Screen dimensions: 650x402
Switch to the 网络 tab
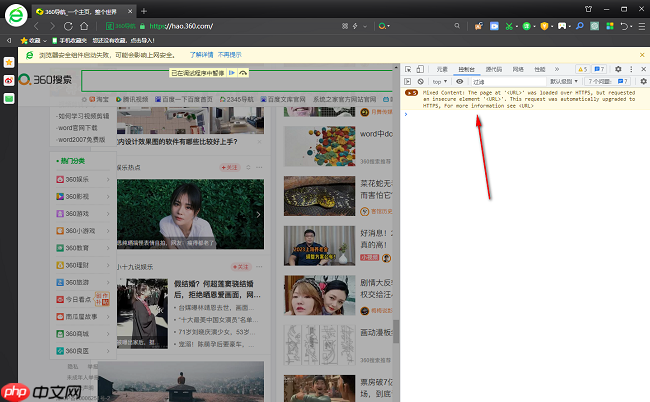(x=518, y=69)
